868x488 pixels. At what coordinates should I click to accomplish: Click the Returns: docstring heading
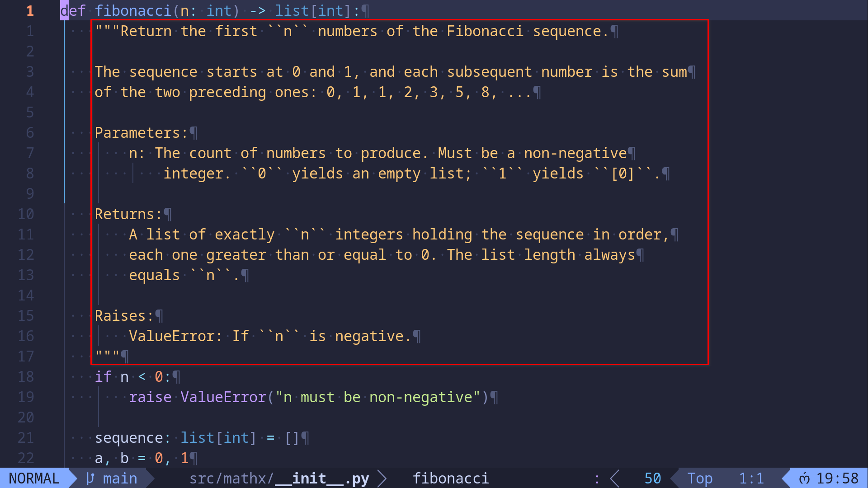[x=128, y=214]
